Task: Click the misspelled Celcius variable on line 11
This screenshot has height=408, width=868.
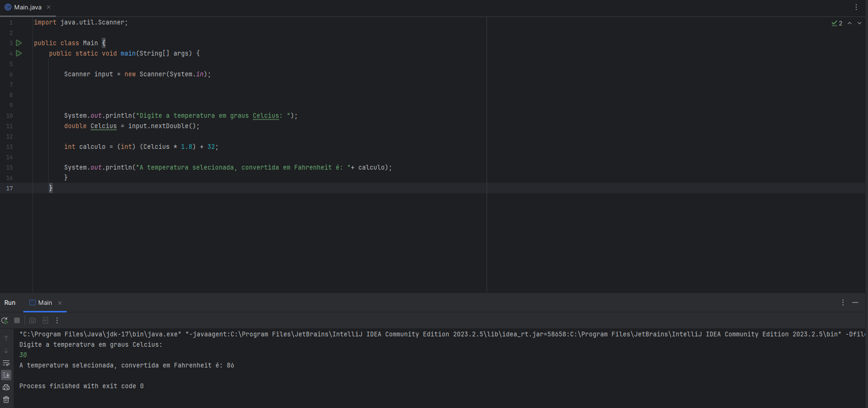Action: (103, 126)
